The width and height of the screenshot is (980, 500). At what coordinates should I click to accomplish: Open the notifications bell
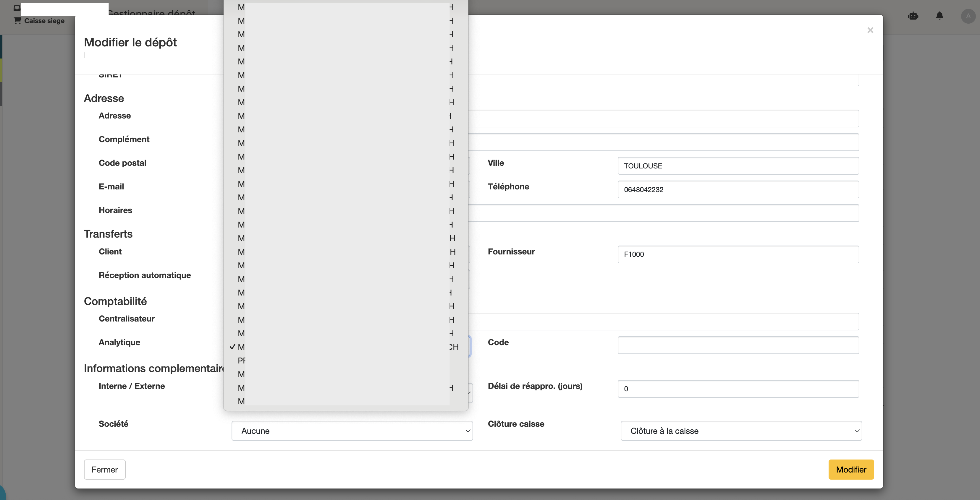939,16
